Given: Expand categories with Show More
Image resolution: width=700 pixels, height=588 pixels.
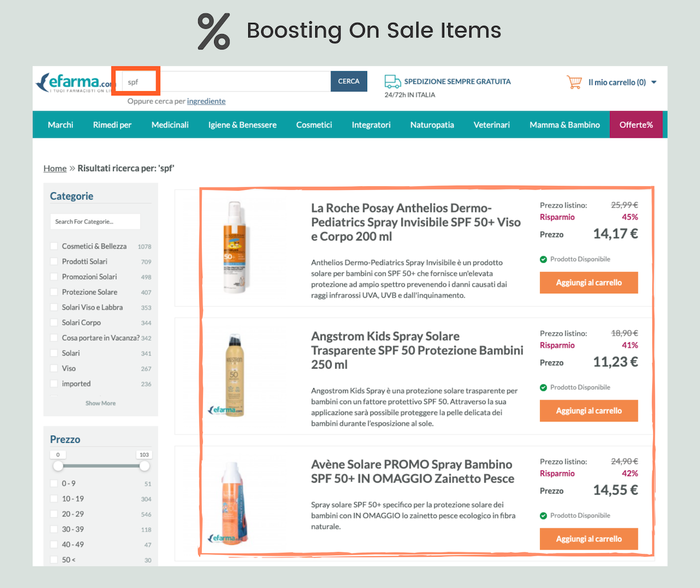Looking at the screenshot, I should point(101,403).
